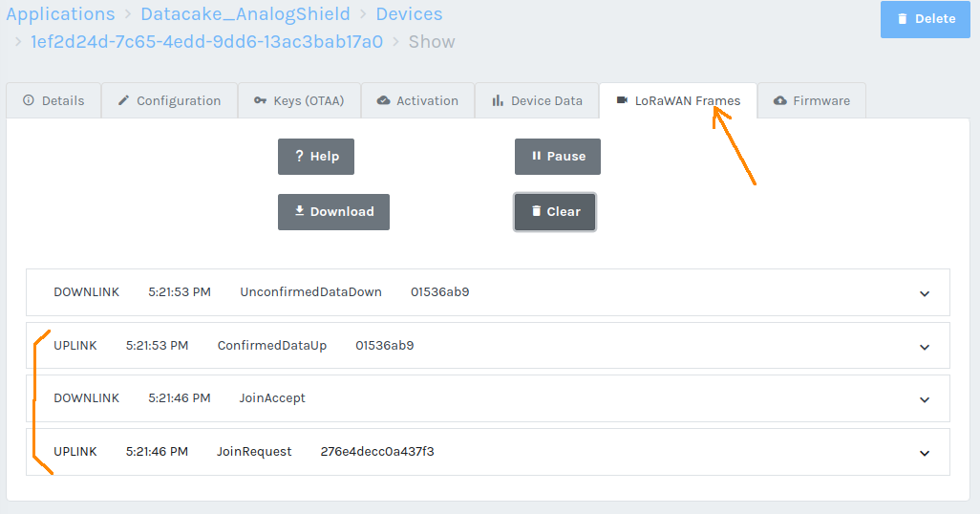Click the camera icon on LoRaWAN Frames tab
The image size is (980, 514).
(622, 100)
